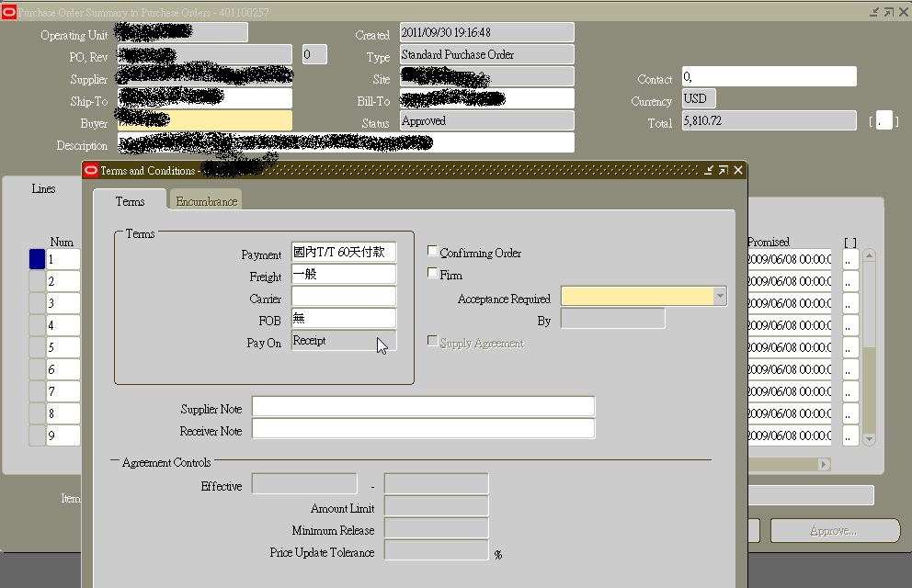Click the Oracle logo on the main window title bar

tap(8, 12)
